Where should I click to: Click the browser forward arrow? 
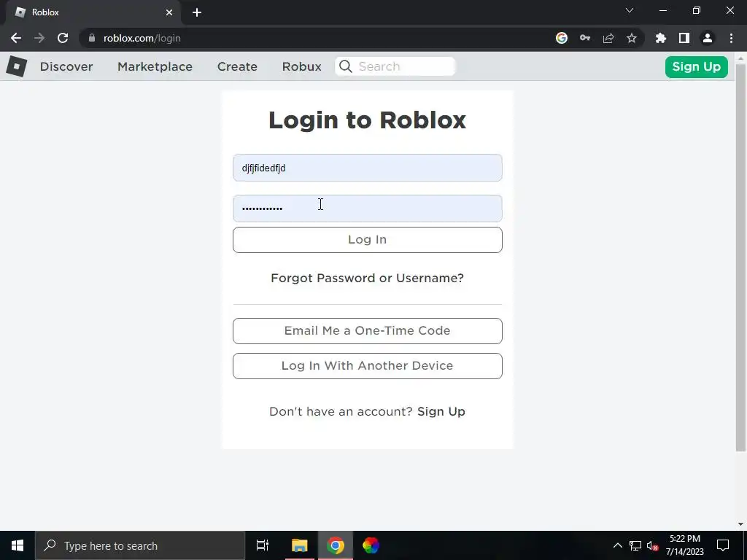point(39,38)
